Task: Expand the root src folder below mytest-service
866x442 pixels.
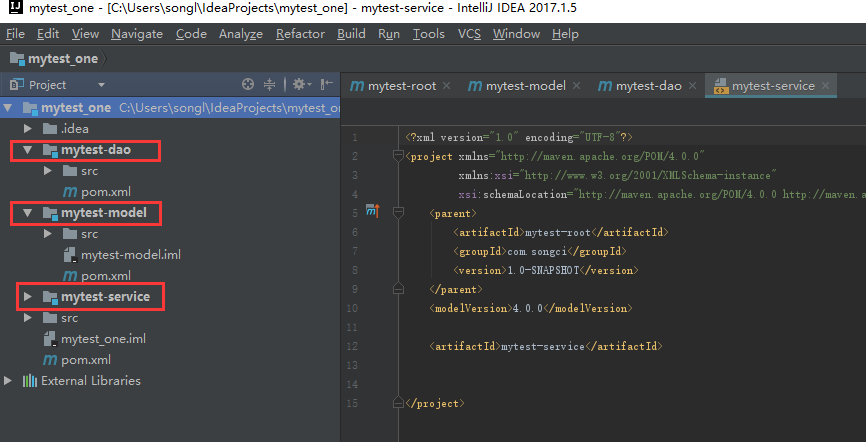Action: (x=28, y=318)
